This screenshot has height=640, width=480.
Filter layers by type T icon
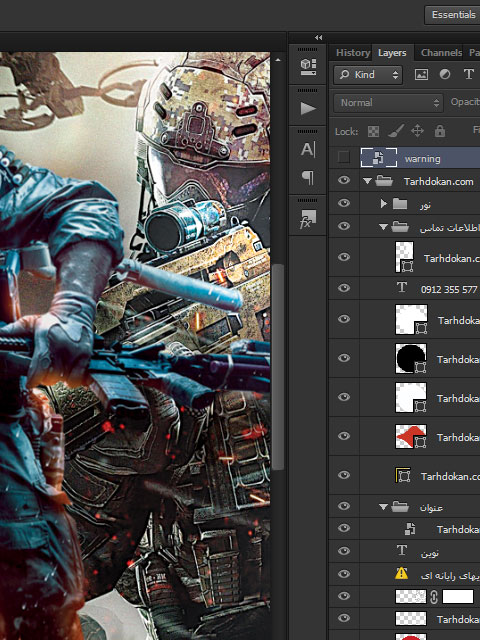[x=469, y=74]
